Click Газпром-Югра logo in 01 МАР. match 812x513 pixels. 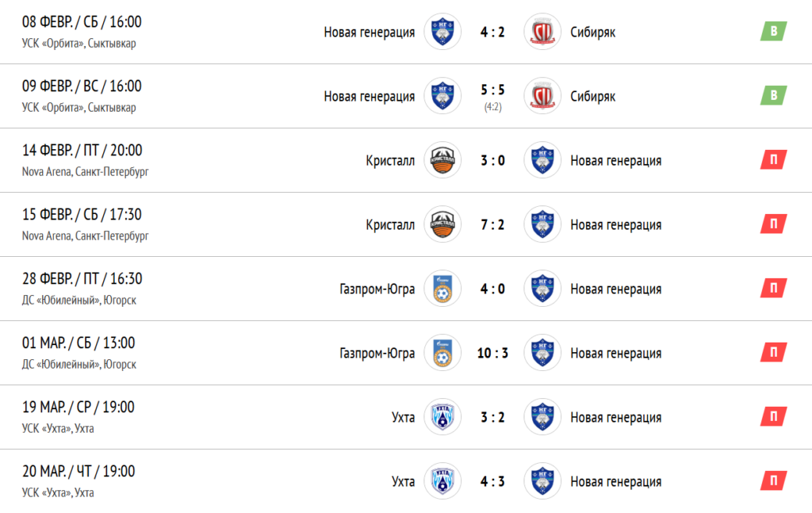pos(442,353)
